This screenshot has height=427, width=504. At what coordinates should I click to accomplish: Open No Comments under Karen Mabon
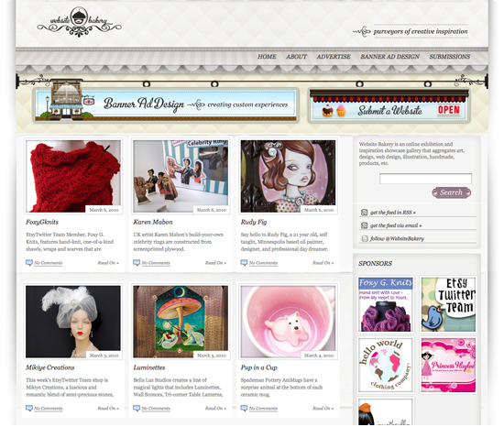coord(156,263)
